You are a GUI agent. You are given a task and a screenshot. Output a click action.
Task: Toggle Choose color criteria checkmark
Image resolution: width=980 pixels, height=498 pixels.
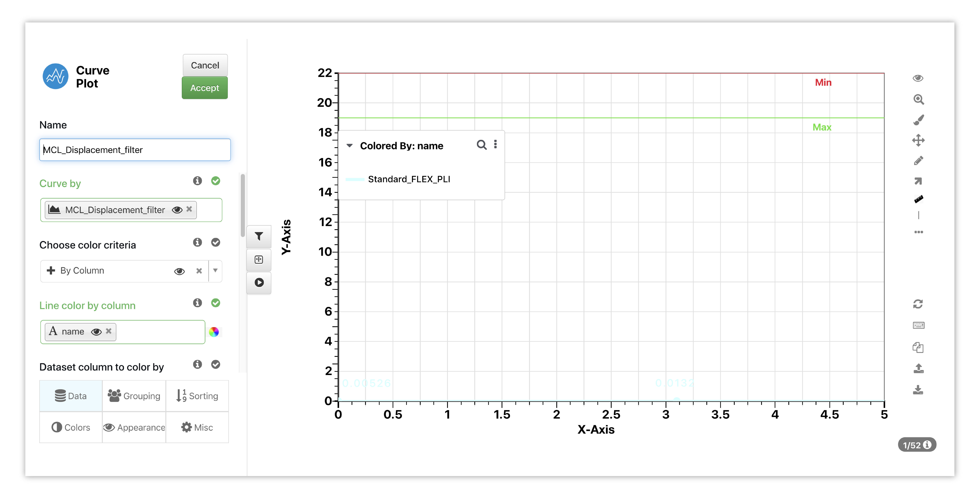[216, 242]
